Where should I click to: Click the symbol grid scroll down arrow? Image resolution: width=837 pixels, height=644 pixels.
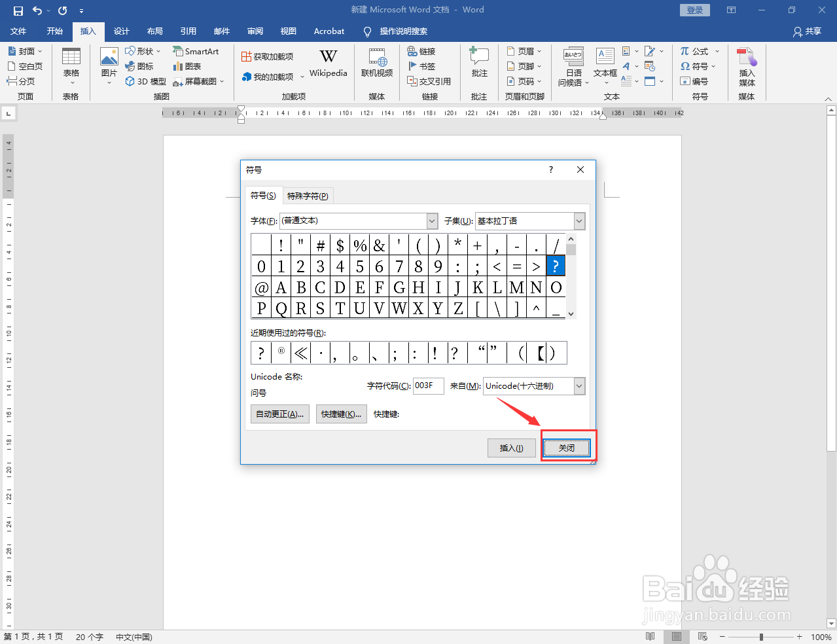[x=571, y=314]
